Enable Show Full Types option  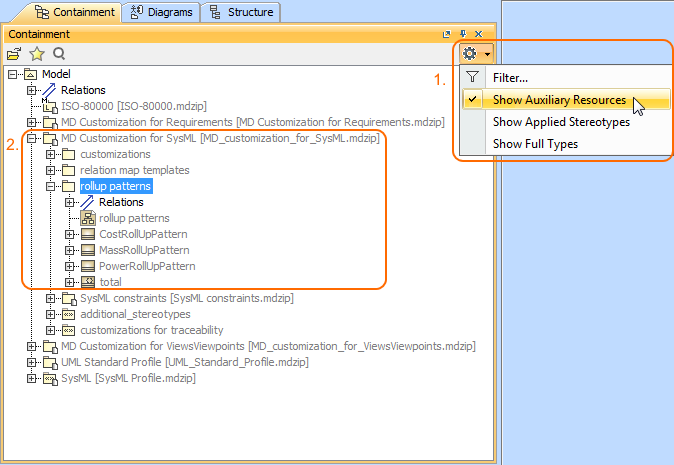[535, 144]
